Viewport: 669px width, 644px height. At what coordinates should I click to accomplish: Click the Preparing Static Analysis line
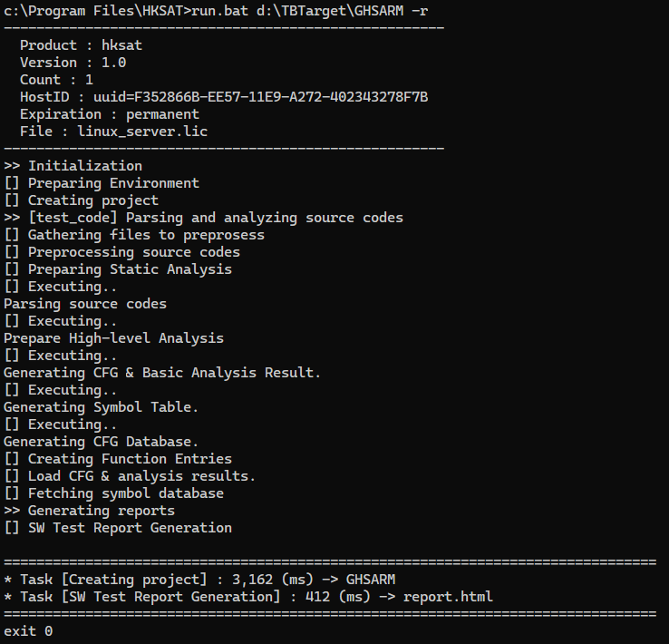tap(118, 269)
